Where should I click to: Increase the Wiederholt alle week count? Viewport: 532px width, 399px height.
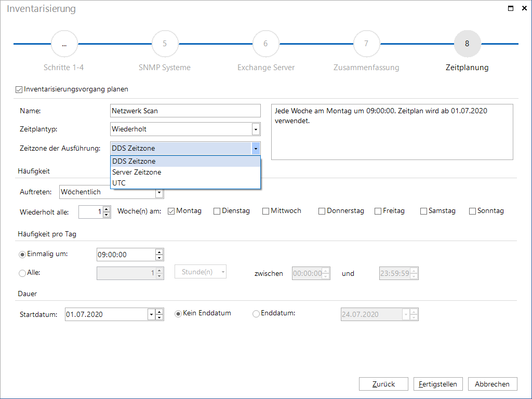pyautogui.click(x=107, y=209)
